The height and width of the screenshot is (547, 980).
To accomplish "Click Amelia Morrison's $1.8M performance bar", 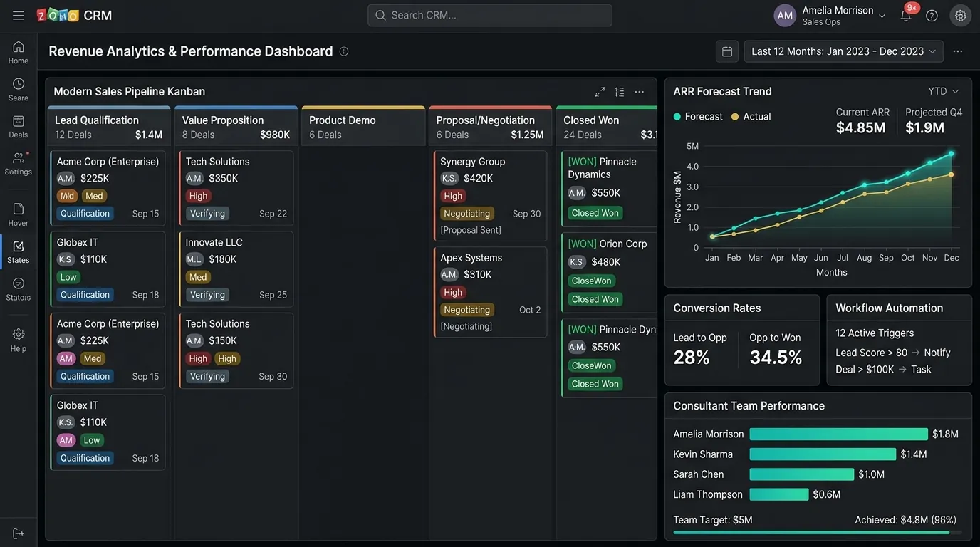I will [839, 434].
